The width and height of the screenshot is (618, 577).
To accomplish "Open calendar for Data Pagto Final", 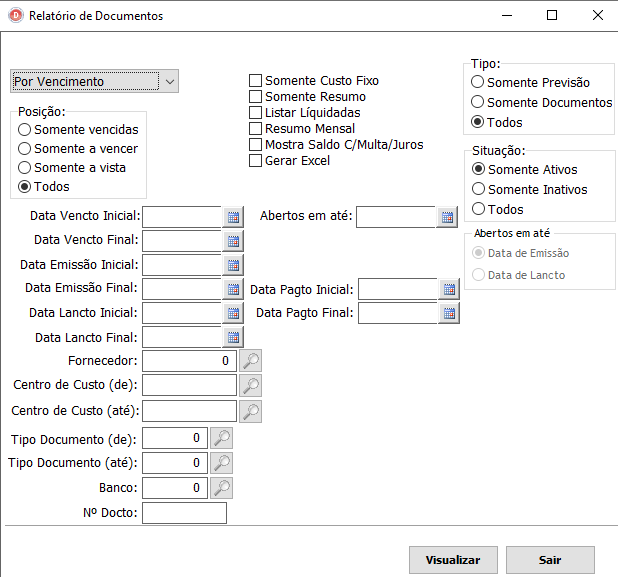I will pos(449,313).
